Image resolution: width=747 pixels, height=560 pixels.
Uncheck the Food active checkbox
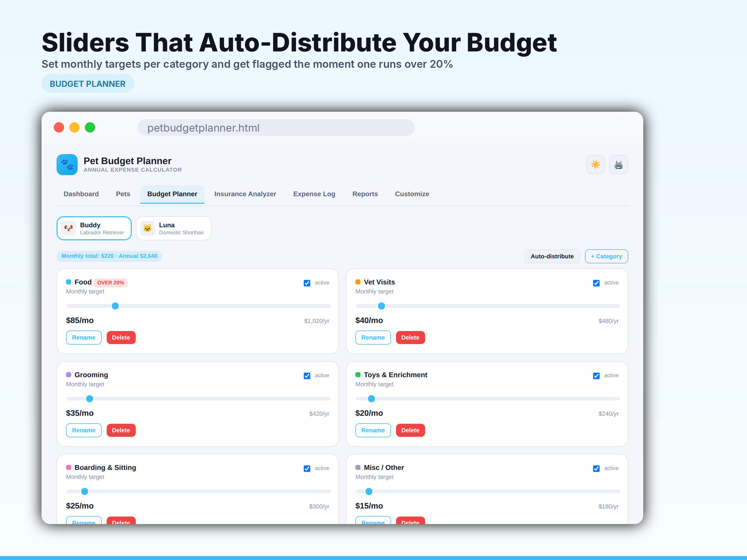pyautogui.click(x=307, y=283)
